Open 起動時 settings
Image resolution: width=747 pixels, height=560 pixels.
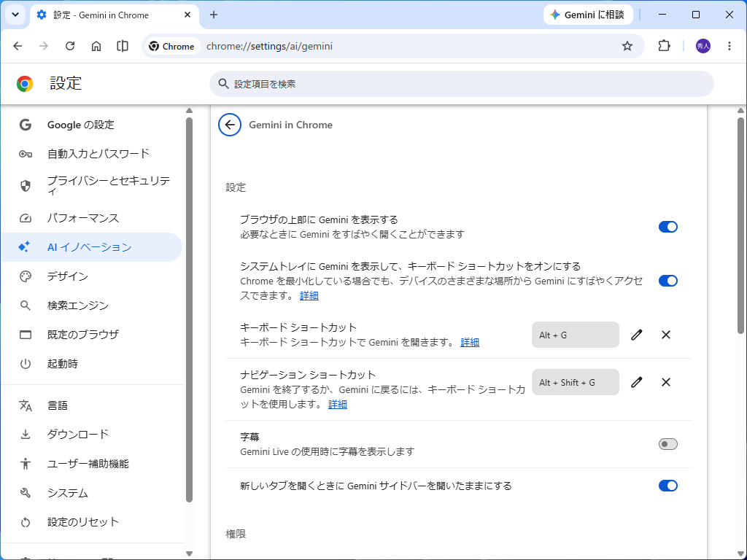point(92,364)
